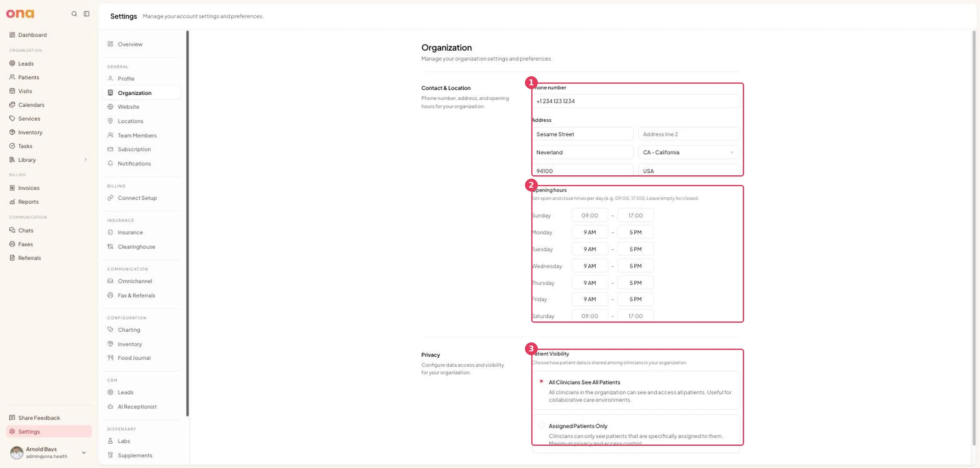The width and height of the screenshot is (980, 468).
Task: Toggle the sidebar panel icon
Action: click(87, 14)
